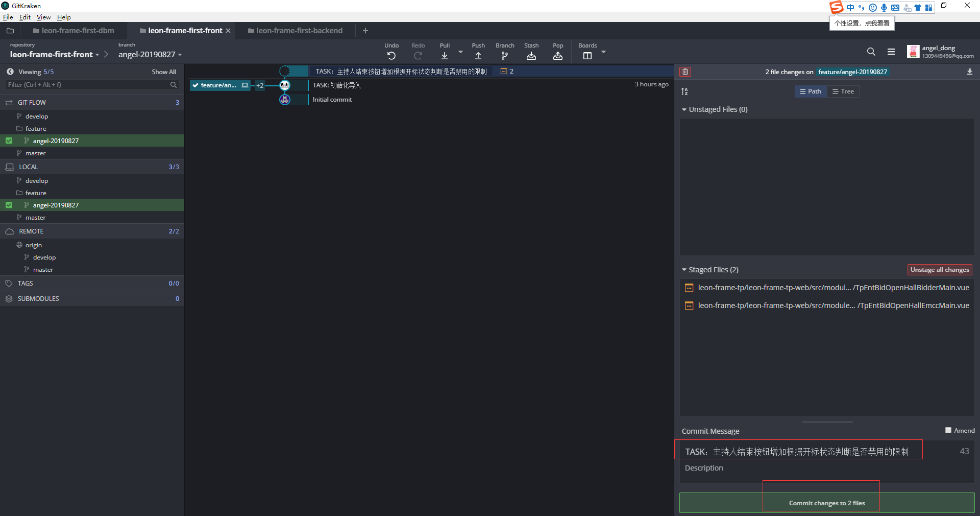This screenshot has height=516, width=980.
Task: Click the search magnifier icon
Action: coord(871,52)
